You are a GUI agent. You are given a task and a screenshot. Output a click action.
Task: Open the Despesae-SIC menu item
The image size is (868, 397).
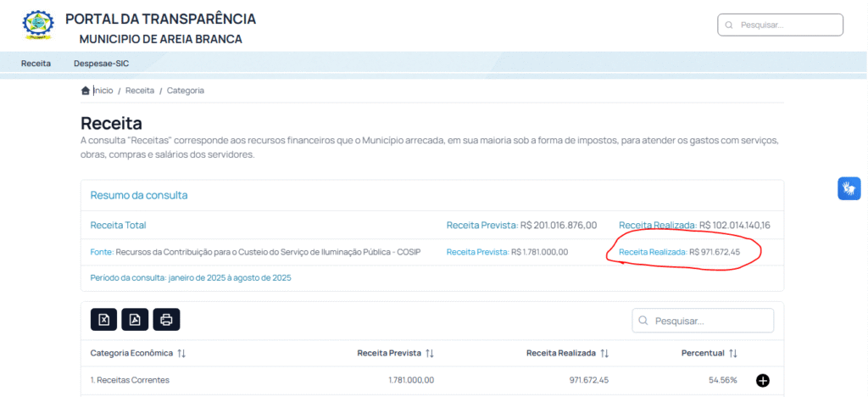coord(102,64)
